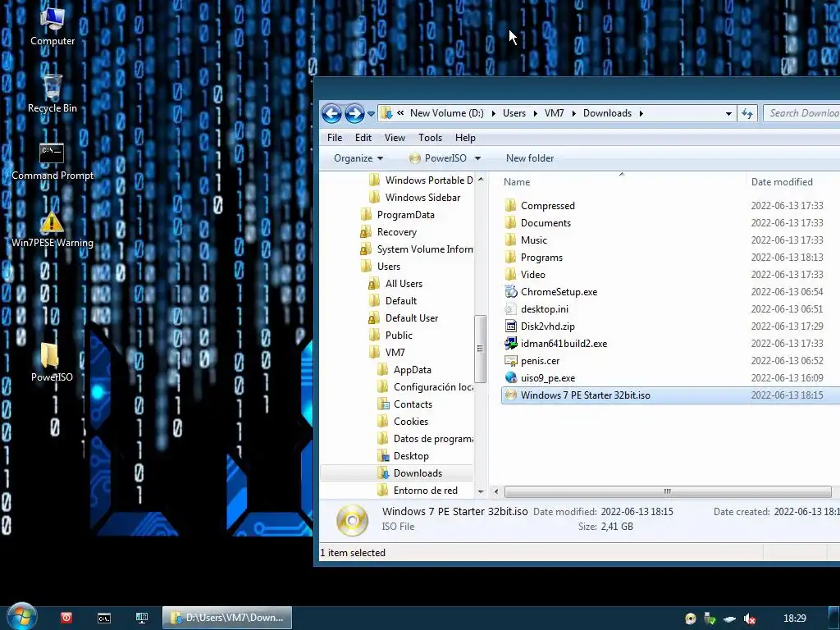This screenshot has width=840, height=630.
Task: Open the Tools menu
Action: [430, 138]
